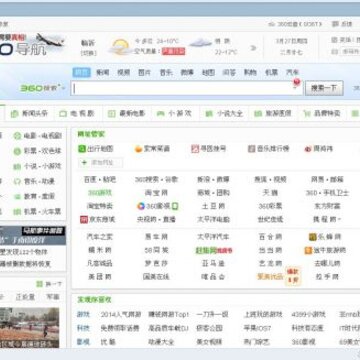Open the green 360游戏 link

100,193
